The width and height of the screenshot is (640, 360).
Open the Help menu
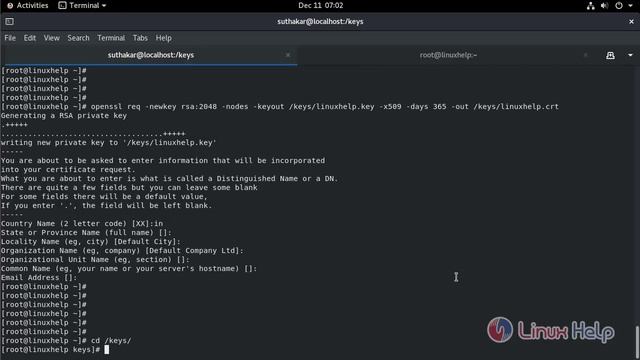click(163, 38)
